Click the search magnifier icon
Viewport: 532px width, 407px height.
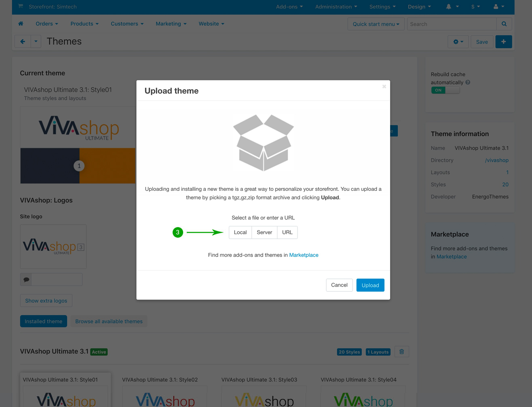[x=504, y=24]
